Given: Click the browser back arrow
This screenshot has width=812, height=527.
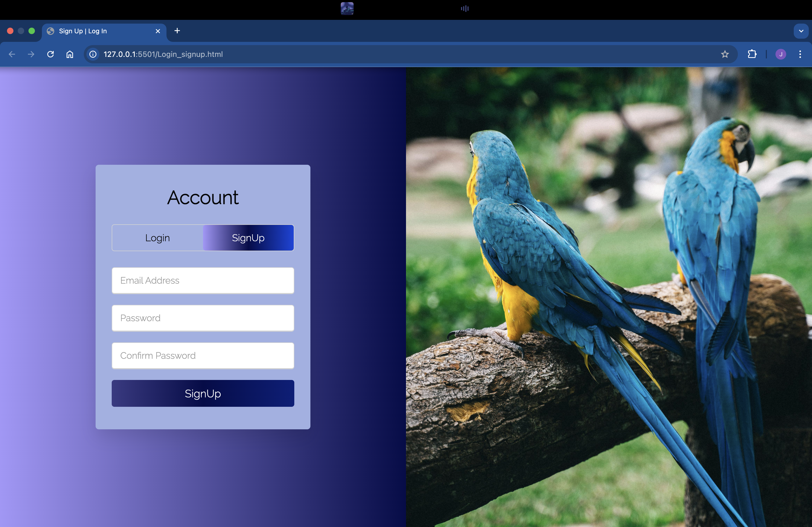Looking at the screenshot, I should 12,54.
